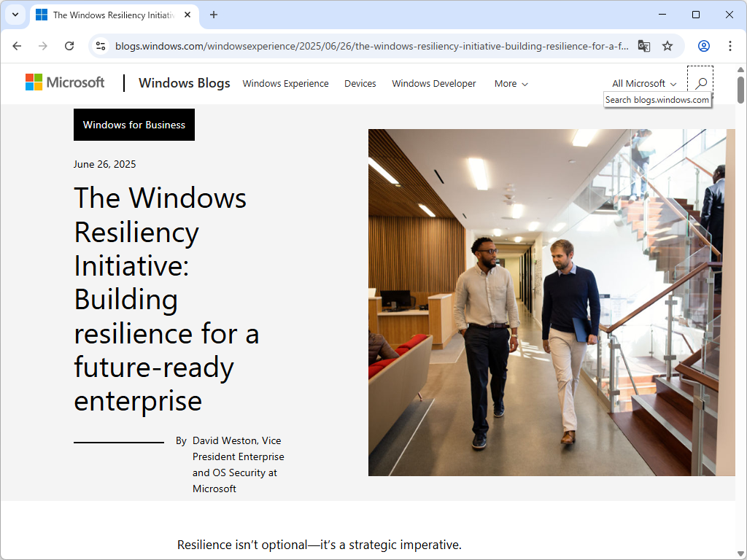This screenshot has width=747, height=560.
Task: Open the browser profile account icon
Action: (703, 45)
